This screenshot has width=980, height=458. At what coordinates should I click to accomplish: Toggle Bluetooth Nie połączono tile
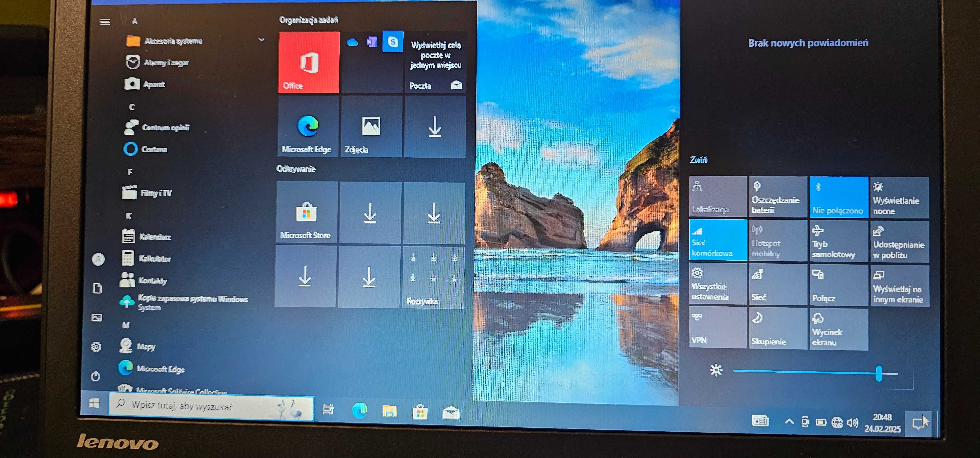pyautogui.click(x=838, y=197)
